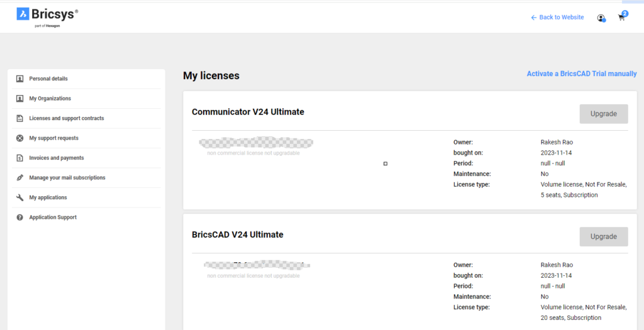Image resolution: width=644 pixels, height=330 pixels.
Task: Click the blurred BricsCAD license key
Action: click(257, 265)
